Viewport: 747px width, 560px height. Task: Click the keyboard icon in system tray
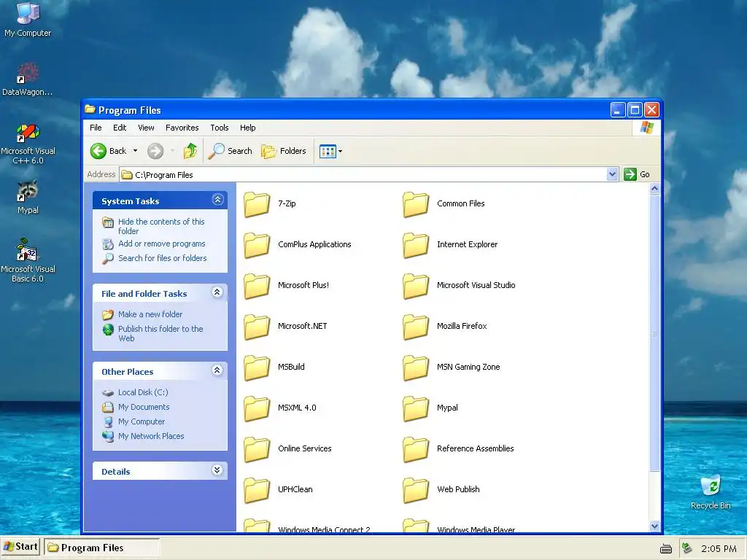pos(666,549)
